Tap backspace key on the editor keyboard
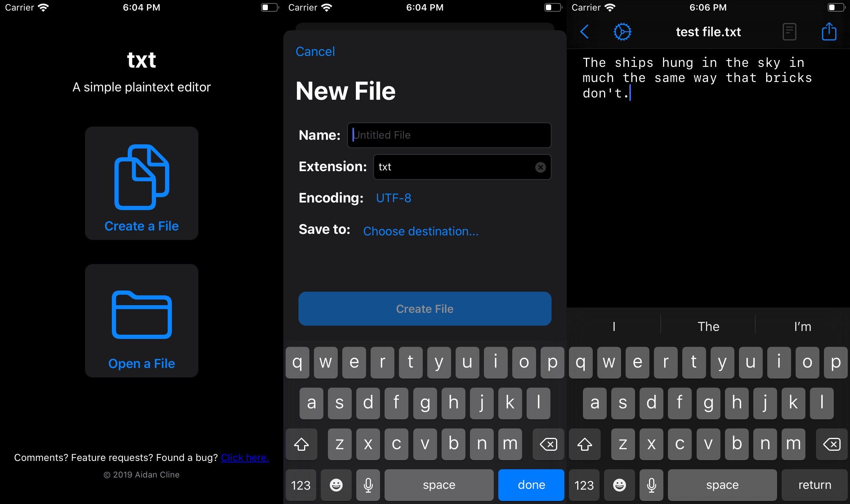 point(832,444)
